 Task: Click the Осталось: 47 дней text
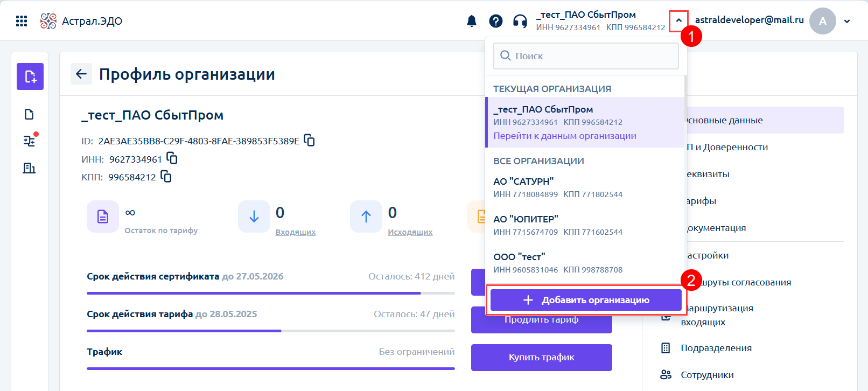(x=414, y=314)
